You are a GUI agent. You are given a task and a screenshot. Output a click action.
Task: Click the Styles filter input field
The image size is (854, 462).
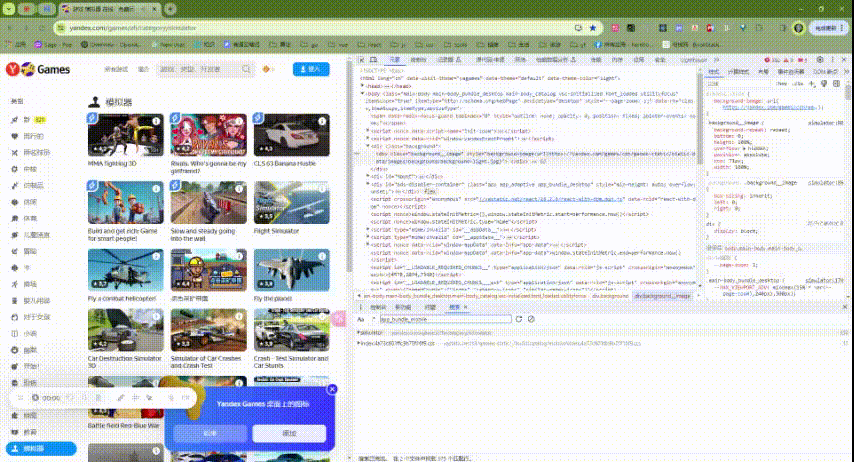[x=739, y=84]
